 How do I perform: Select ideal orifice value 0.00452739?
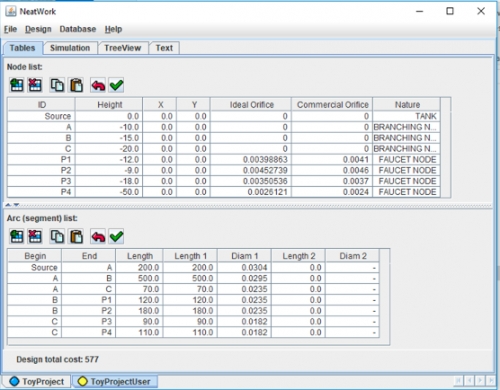[251, 170]
